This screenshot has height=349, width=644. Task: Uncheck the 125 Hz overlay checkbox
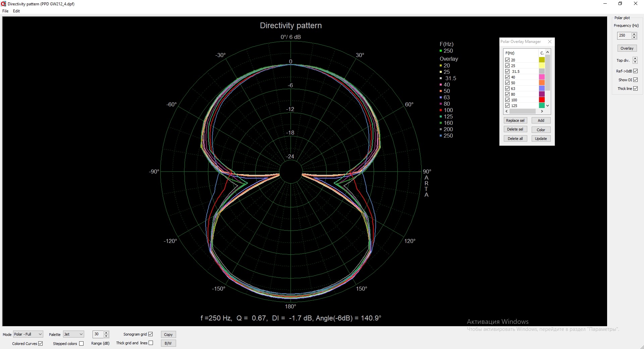tap(507, 106)
